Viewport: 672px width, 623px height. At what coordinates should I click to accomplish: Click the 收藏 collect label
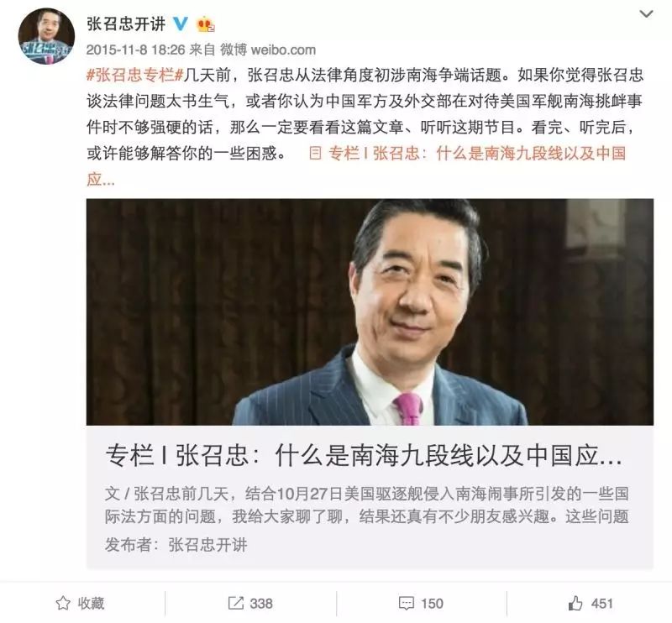pos(91,604)
